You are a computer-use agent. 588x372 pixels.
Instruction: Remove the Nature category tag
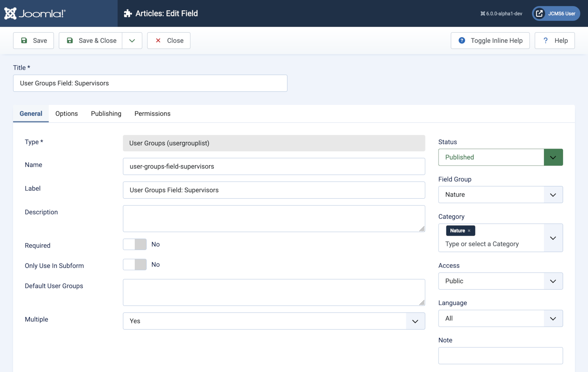pos(470,230)
